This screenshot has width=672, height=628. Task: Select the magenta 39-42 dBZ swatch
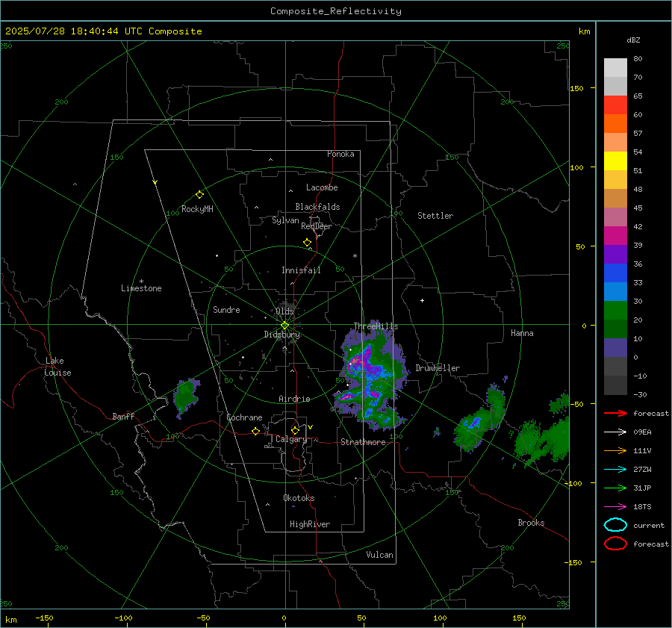615,236
